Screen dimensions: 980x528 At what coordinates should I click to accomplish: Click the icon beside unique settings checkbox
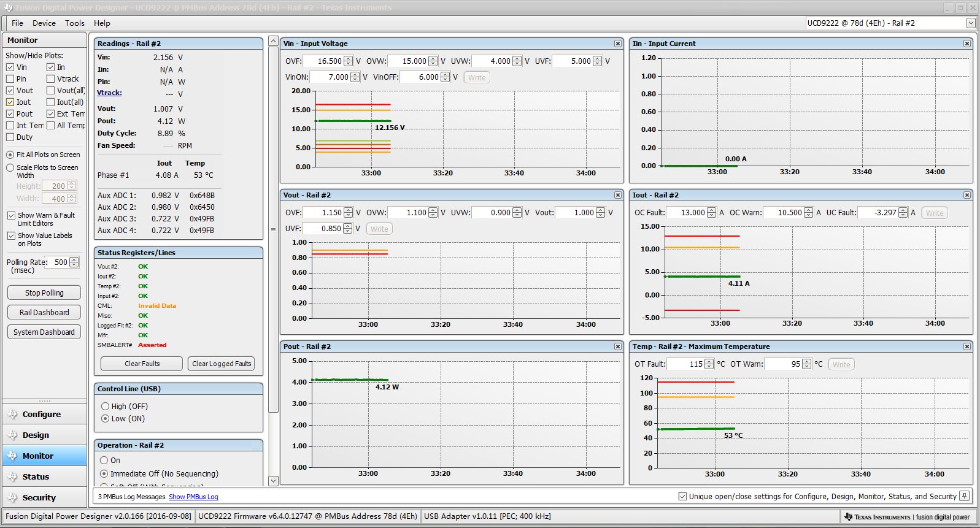coord(965,496)
